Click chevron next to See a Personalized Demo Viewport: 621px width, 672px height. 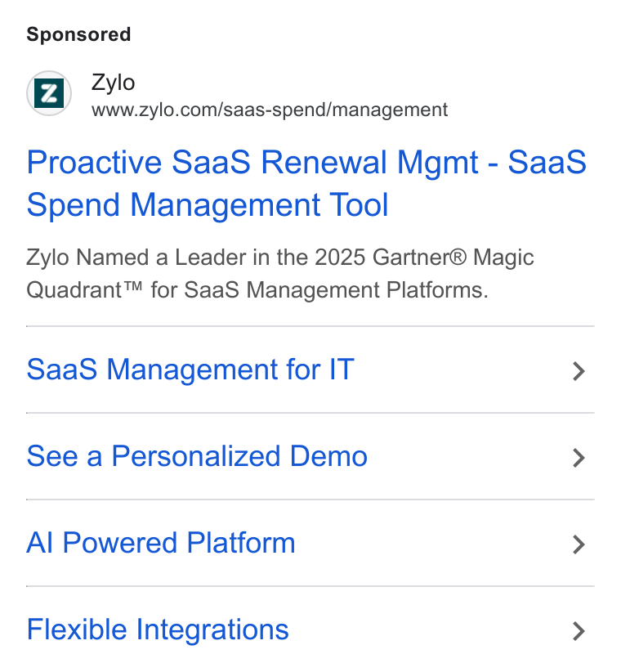click(x=579, y=458)
